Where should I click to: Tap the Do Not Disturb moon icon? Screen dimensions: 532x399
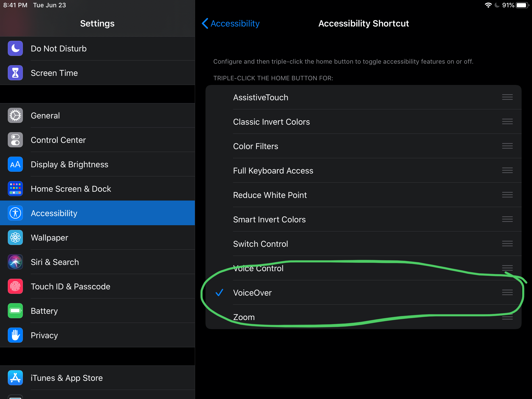click(x=15, y=49)
